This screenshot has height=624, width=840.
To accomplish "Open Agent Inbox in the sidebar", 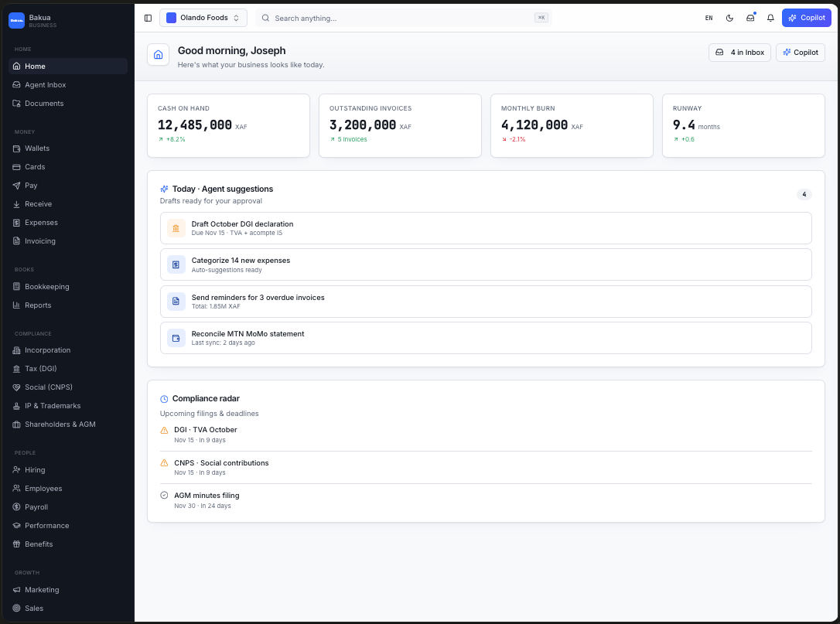I will 68,84.
